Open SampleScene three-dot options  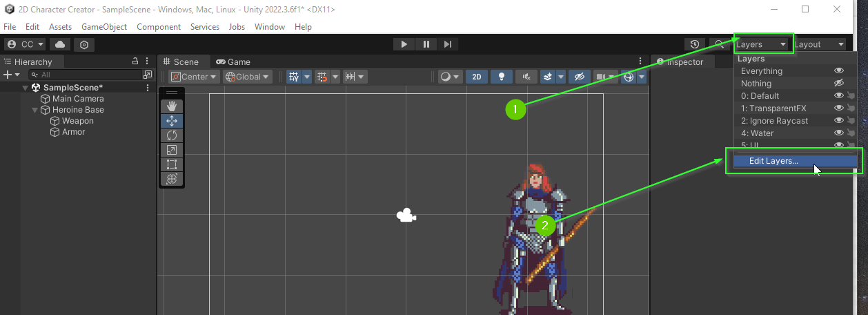(148, 88)
